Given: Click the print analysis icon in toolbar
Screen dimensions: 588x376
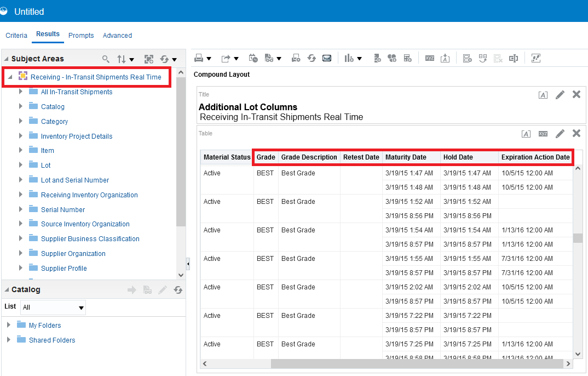Looking at the screenshot, I should click(x=199, y=58).
